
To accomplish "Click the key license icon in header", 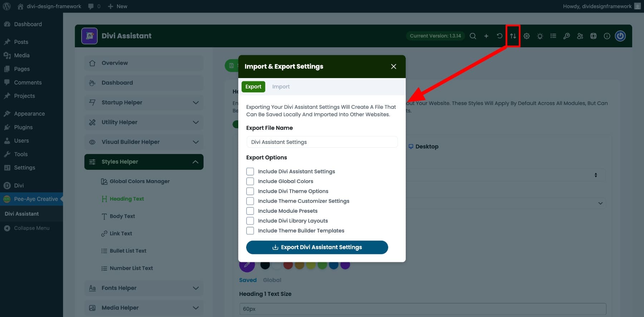I will (x=567, y=36).
